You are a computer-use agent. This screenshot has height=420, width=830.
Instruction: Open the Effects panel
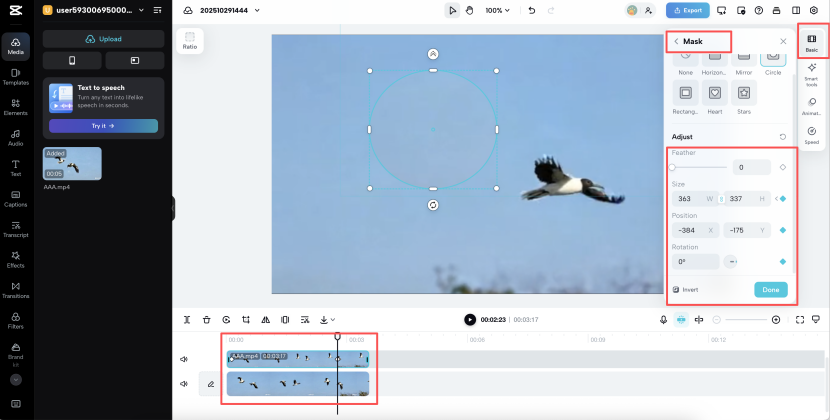coord(15,260)
